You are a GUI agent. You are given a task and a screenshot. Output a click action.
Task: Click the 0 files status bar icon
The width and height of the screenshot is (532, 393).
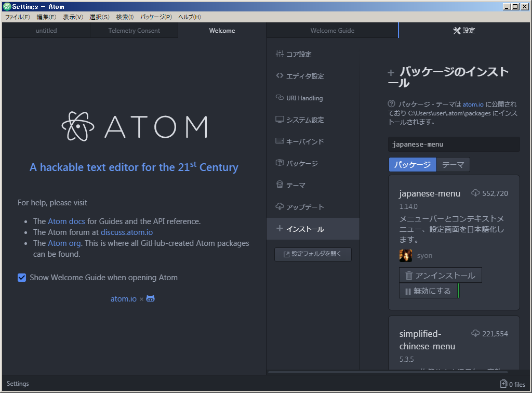503,384
